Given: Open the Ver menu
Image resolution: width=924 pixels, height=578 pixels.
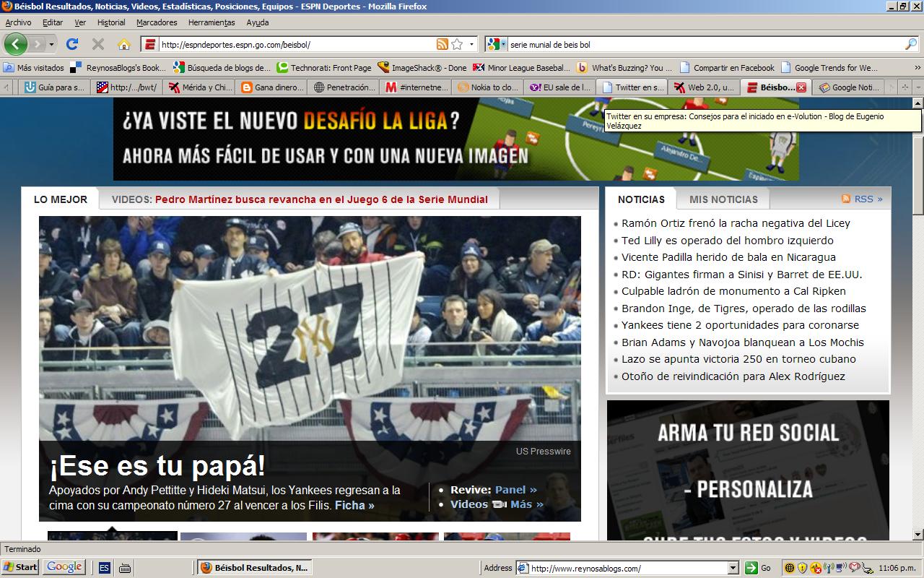Looking at the screenshot, I should pyautogui.click(x=80, y=22).
